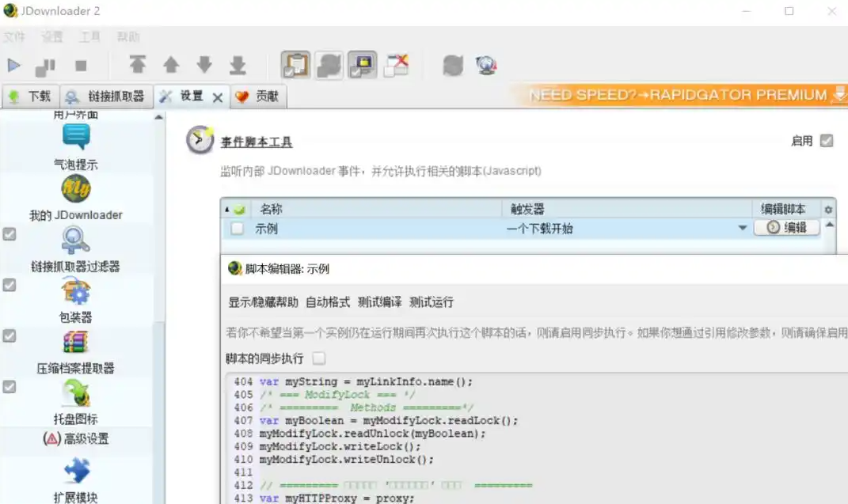Enable the 示例 script row checkbox
Viewport: 848px width, 504px height.
pos(238,229)
